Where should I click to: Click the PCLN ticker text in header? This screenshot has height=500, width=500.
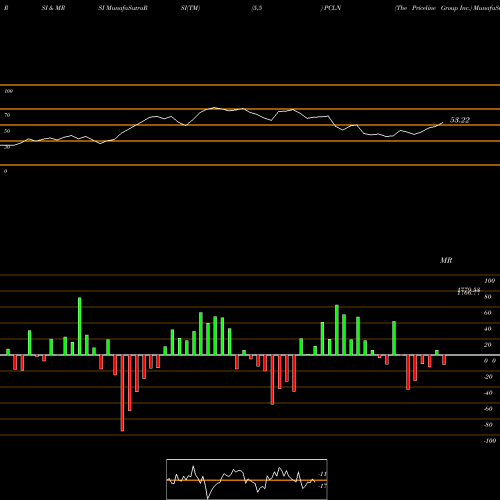pos(333,8)
